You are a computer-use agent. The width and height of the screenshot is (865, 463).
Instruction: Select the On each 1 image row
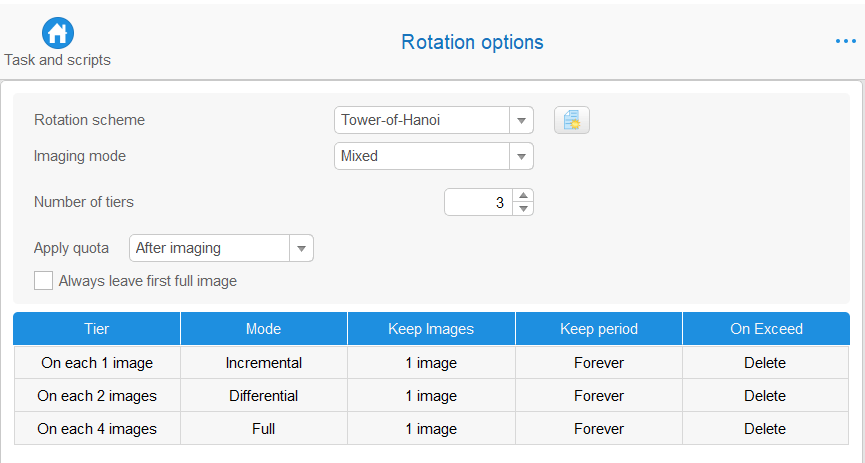(x=431, y=363)
